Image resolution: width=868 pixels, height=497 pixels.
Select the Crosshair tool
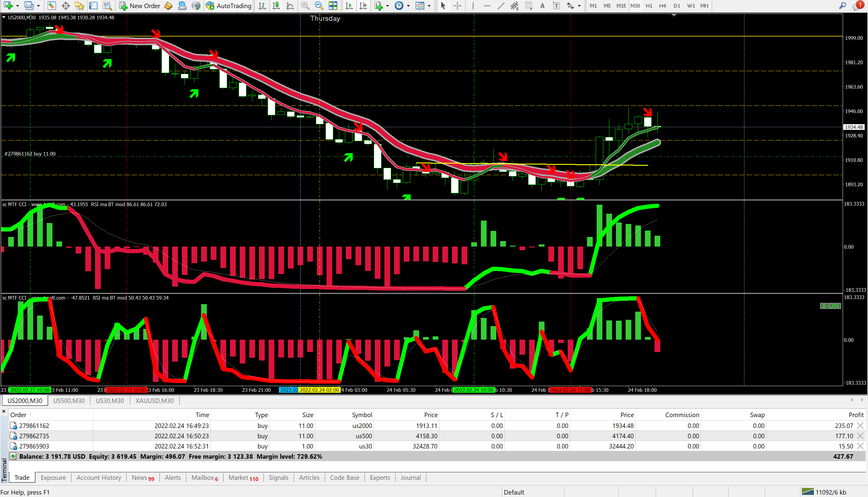coord(457,6)
